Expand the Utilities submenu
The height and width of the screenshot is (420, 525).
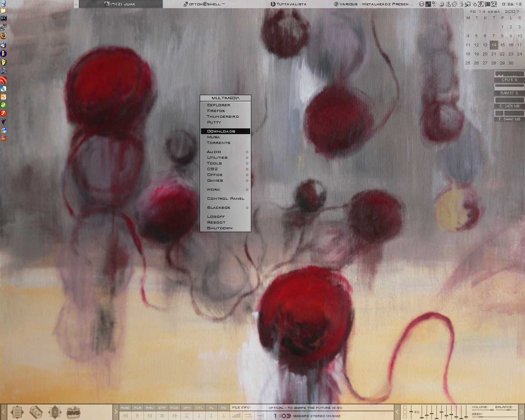(x=226, y=157)
